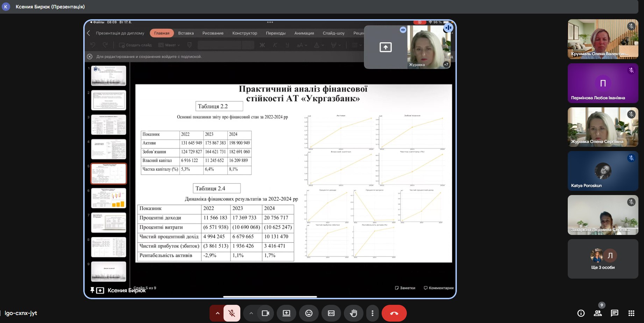
Task: Click Создать слайд button
Action: click(x=135, y=45)
